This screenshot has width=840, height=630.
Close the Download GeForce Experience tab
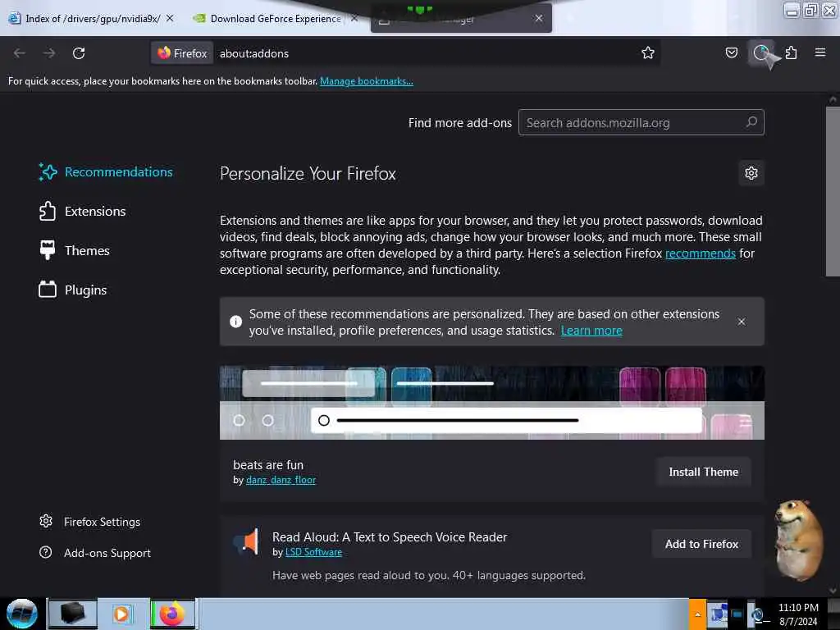[x=354, y=18]
